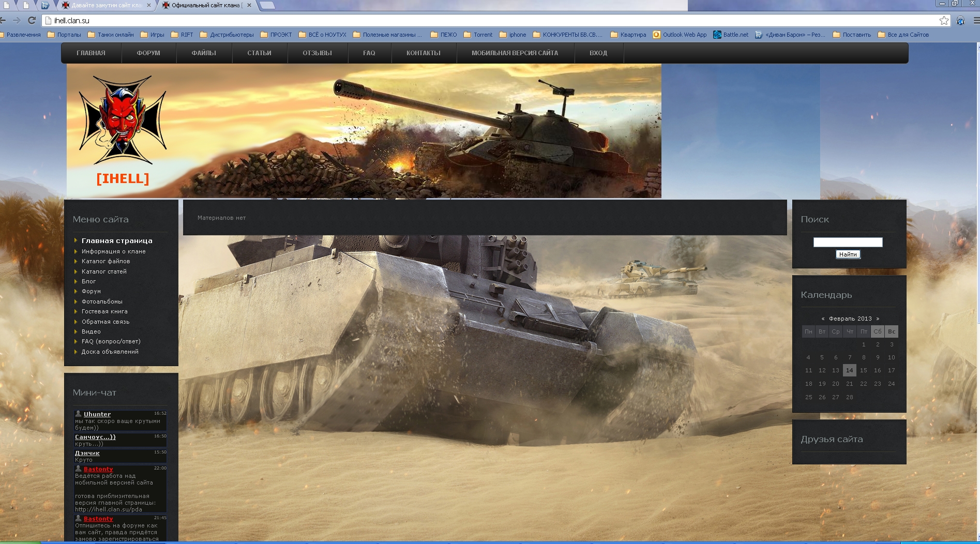Open Информация о клане link

click(x=113, y=251)
